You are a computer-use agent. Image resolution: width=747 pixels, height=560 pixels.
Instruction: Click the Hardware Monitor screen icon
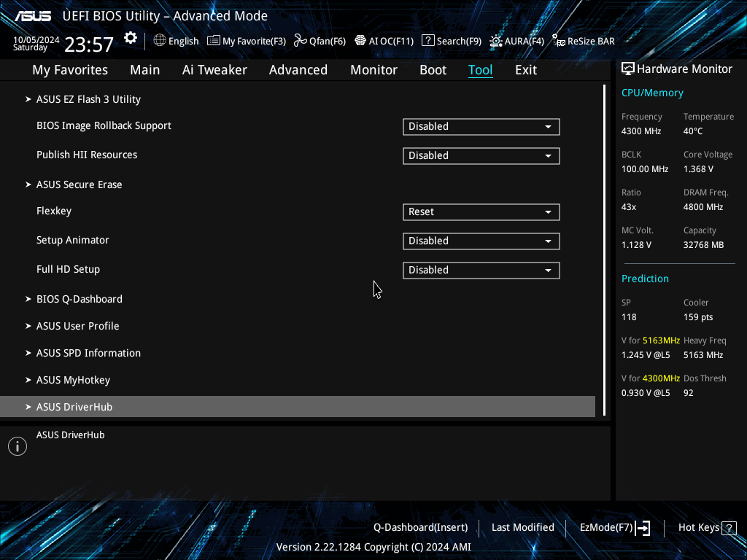[628, 69]
